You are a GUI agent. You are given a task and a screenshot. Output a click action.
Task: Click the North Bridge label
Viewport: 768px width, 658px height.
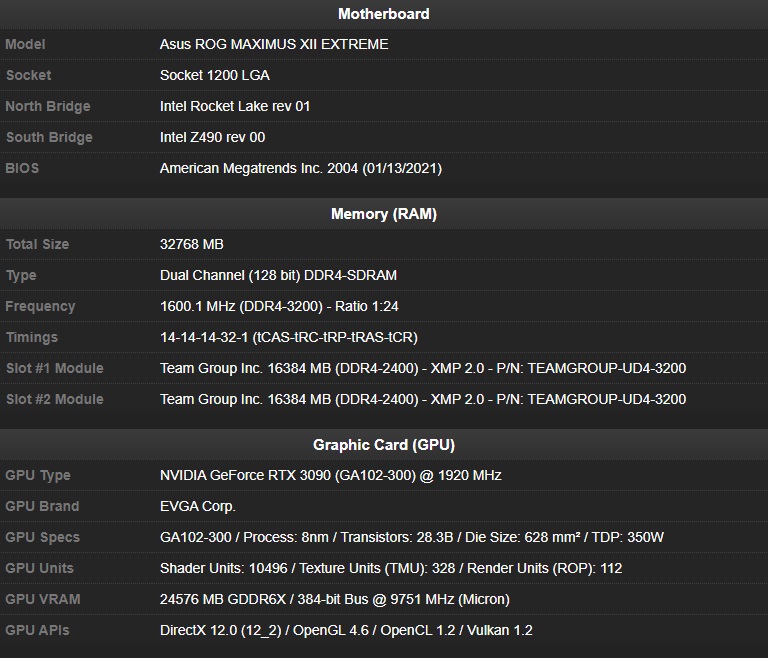pyautogui.click(x=48, y=106)
